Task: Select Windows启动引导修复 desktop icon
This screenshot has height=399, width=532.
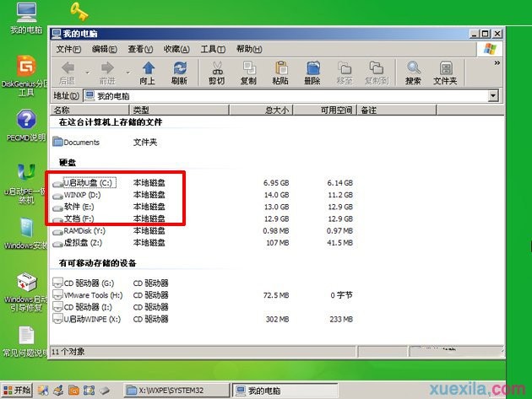Action: tap(26, 292)
